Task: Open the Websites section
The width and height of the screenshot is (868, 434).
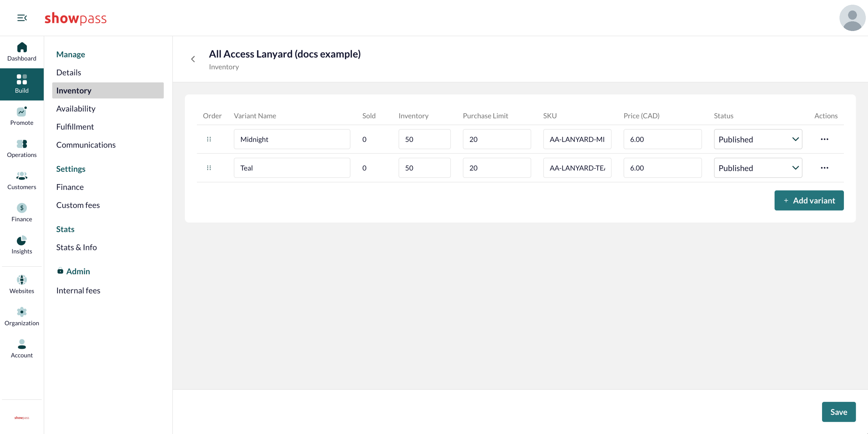Action: [x=22, y=285]
